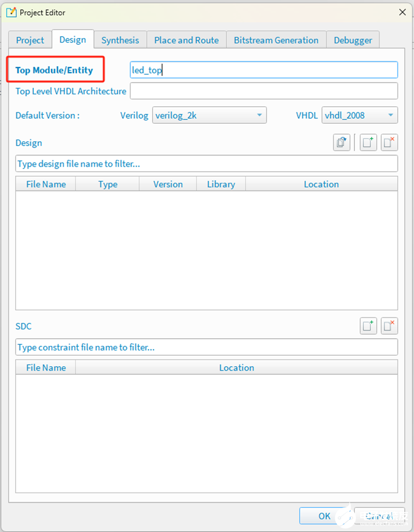The width and height of the screenshot is (414, 532).
Task: Click the constraint file name filter box
Action: (206, 347)
